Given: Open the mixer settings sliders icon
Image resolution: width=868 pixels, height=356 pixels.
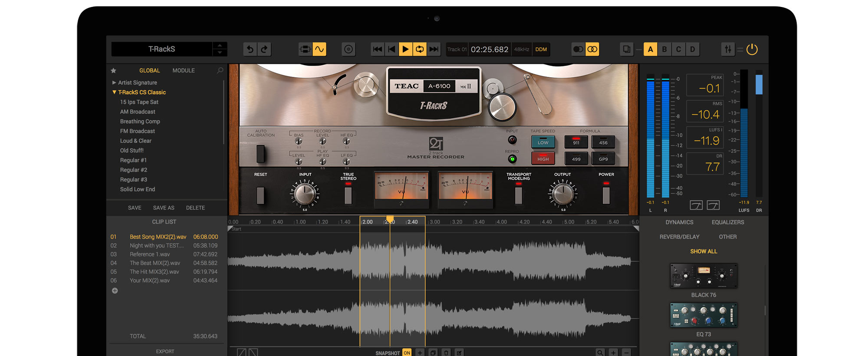Looking at the screenshot, I should tap(728, 49).
